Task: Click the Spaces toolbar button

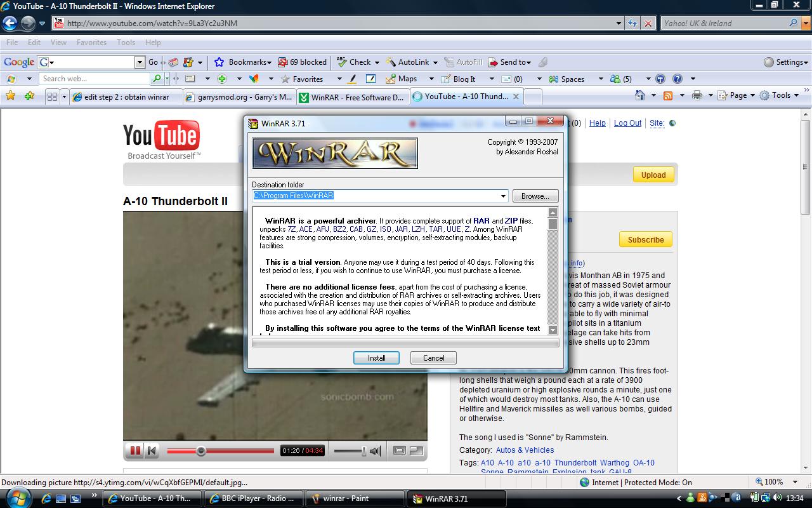Action: [567, 79]
